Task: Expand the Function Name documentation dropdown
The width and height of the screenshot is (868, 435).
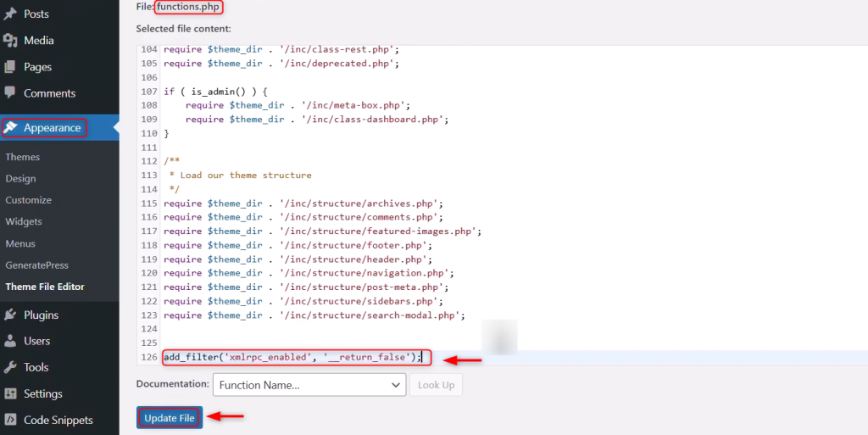Action: tap(309, 385)
